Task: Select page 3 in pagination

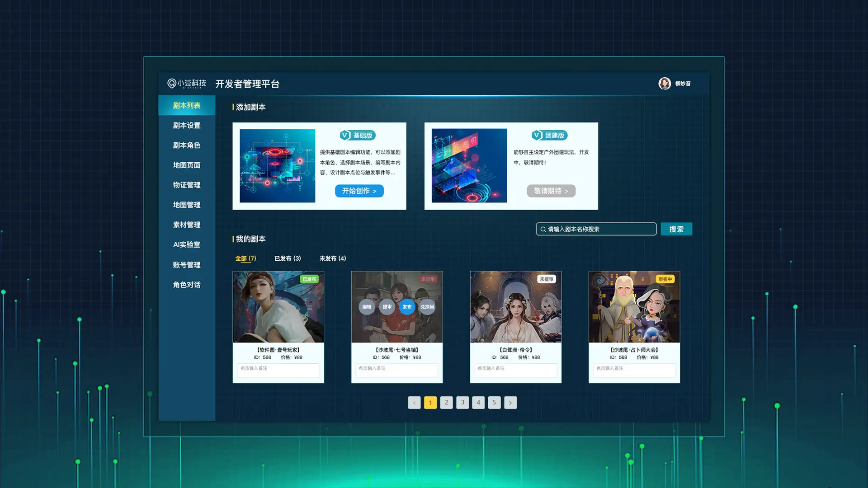Action: pos(462,403)
